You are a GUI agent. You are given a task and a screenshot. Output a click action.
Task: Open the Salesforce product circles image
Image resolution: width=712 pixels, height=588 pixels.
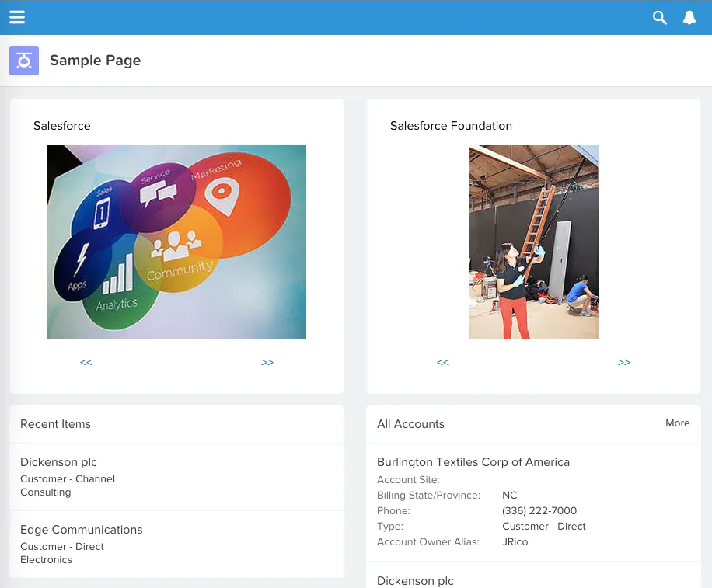(x=176, y=242)
